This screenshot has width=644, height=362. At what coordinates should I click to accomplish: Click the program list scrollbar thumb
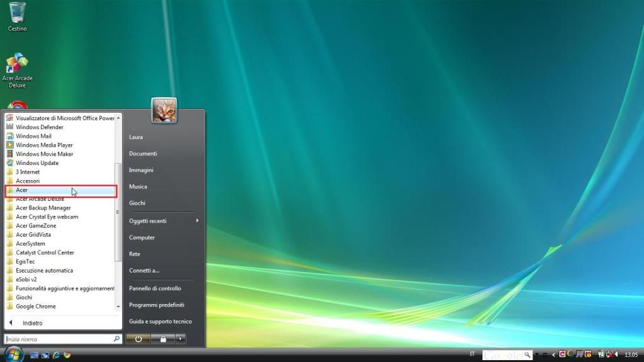pyautogui.click(x=118, y=212)
